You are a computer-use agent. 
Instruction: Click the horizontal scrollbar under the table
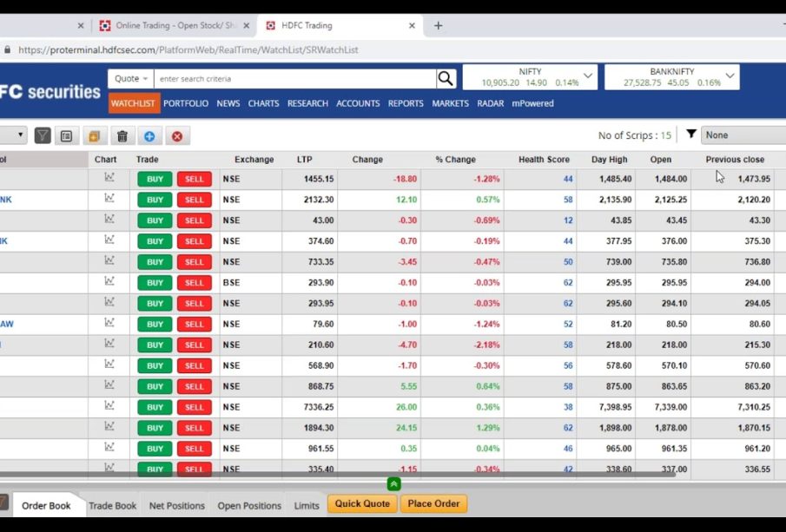point(337,474)
